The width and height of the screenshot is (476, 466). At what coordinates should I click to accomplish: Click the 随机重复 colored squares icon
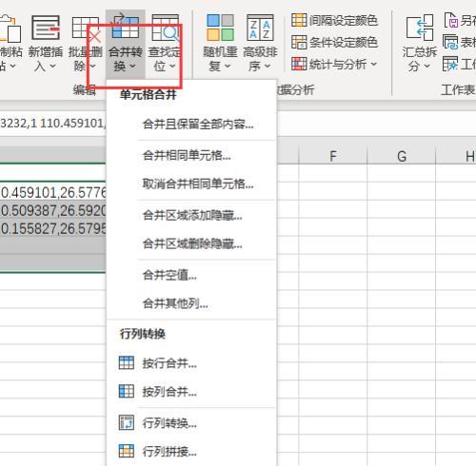220,28
